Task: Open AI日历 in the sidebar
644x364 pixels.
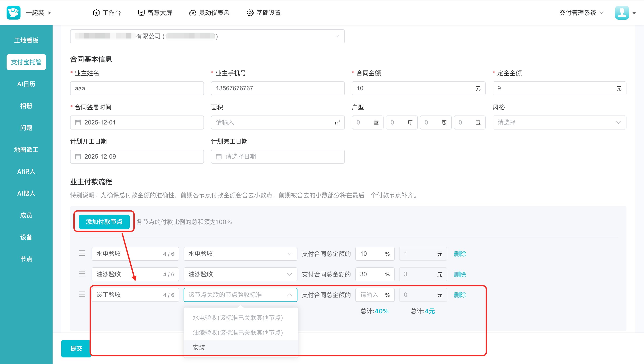Action: coord(26,84)
